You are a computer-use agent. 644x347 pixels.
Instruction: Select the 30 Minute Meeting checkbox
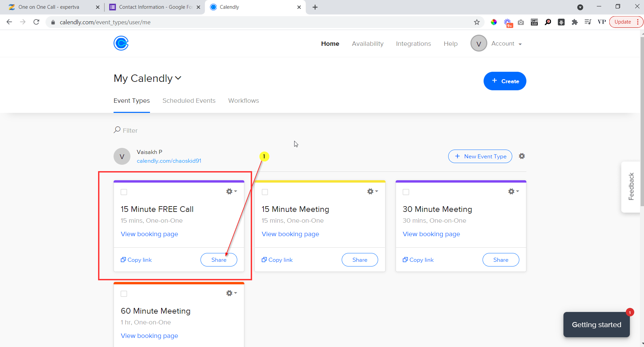pyautogui.click(x=406, y=192)
